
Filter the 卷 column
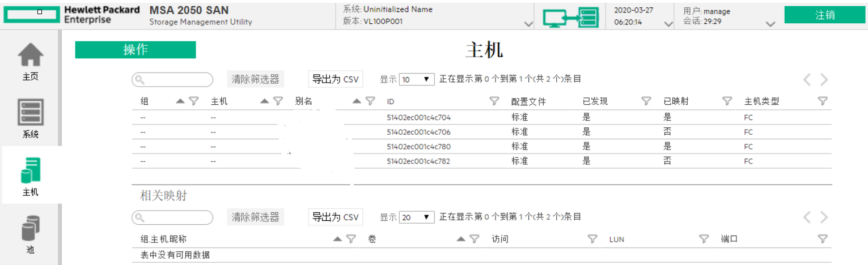click(x=475, y=240)
